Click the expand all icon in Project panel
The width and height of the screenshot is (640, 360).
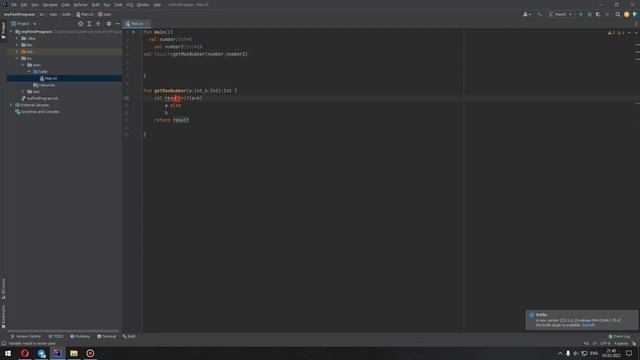(x=89, y=24)
